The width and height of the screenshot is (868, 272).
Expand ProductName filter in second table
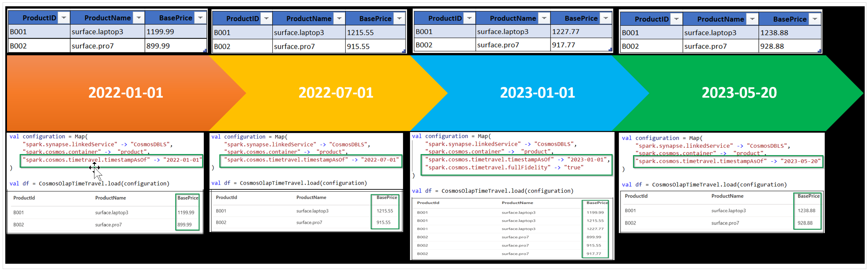point(339,18)
